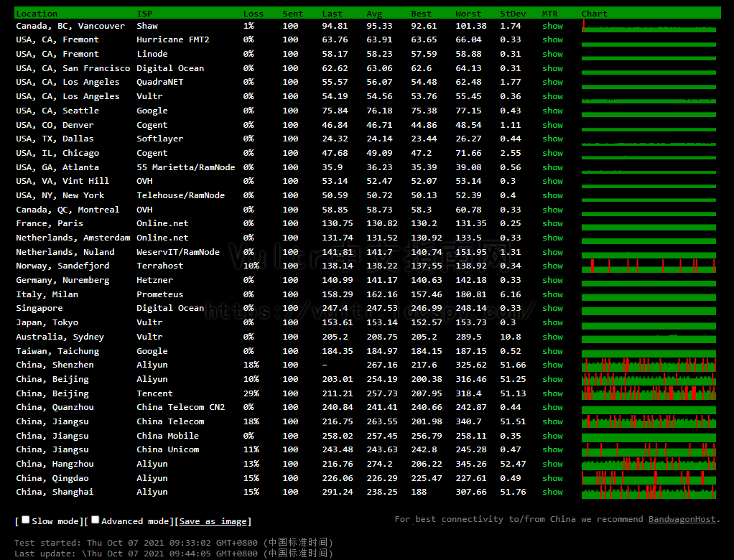Screen dimensions: 734x560
Task: Show MTR for Montreal OVH row
Action: [x=552, y=210]
